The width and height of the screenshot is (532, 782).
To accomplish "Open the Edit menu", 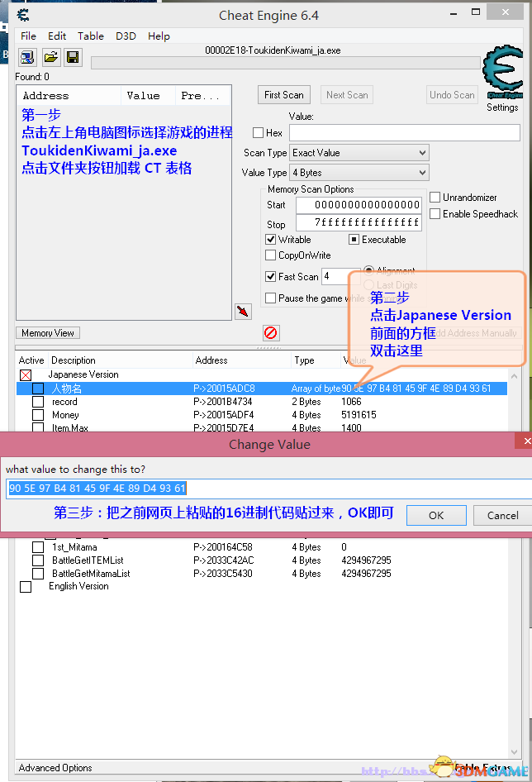I will tap(57, 36).
